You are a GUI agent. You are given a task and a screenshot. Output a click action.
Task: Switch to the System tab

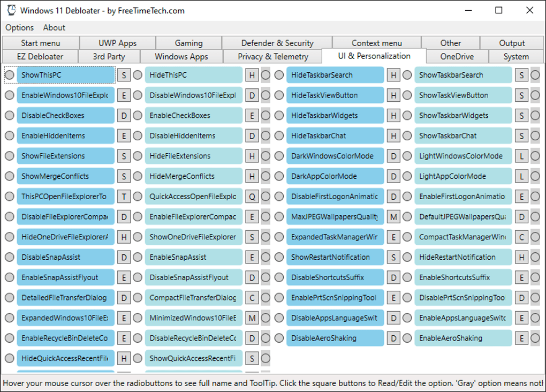(516, 56)
